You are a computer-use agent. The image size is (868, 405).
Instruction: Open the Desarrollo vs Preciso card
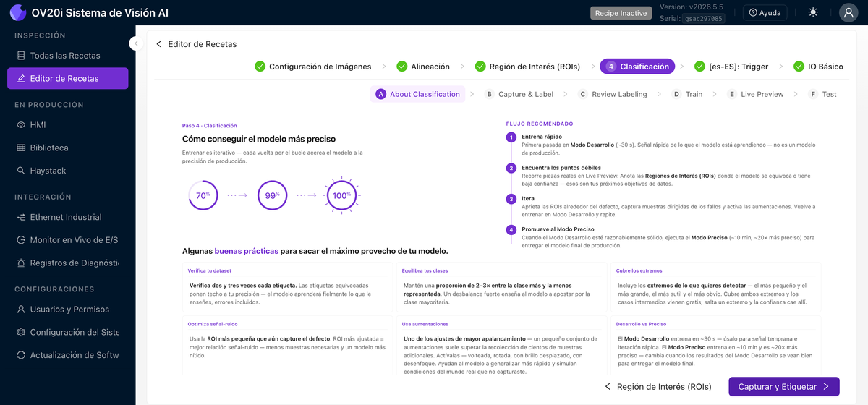tap(716, 344)
